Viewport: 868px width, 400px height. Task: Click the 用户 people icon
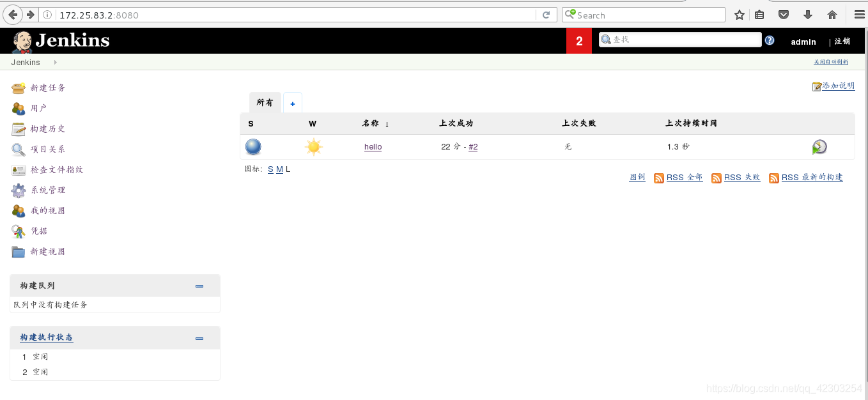[x=19, y=108]
